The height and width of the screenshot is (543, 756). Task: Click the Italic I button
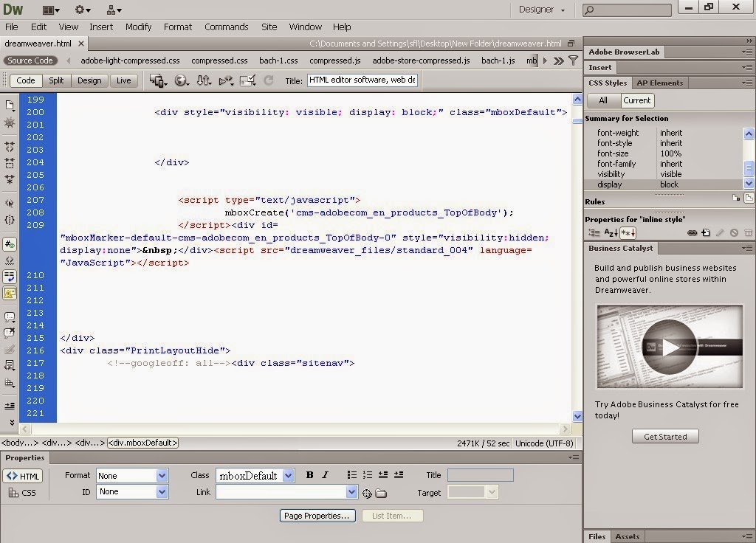[325, 475]
